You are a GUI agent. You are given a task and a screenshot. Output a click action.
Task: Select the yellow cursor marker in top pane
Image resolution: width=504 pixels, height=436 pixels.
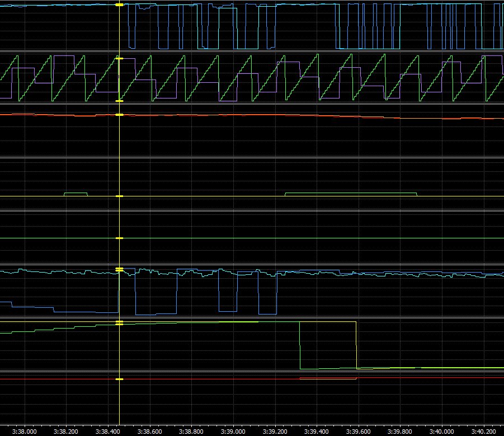[119, 4]
